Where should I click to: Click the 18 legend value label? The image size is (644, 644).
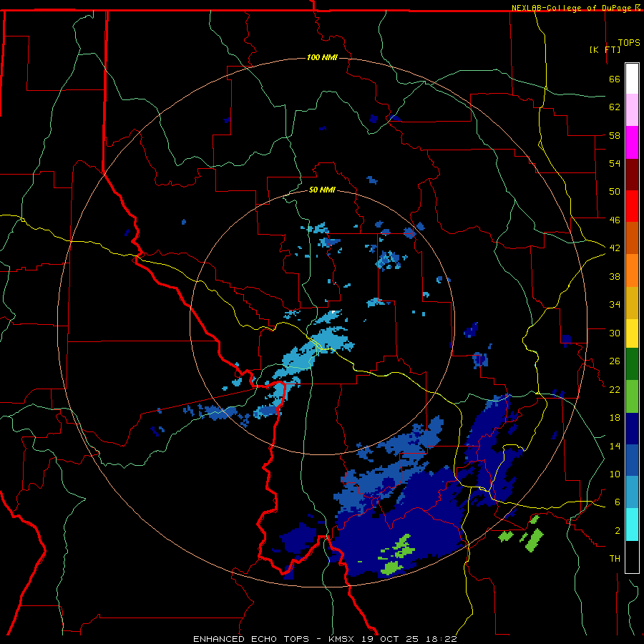(x=615, y=418)
